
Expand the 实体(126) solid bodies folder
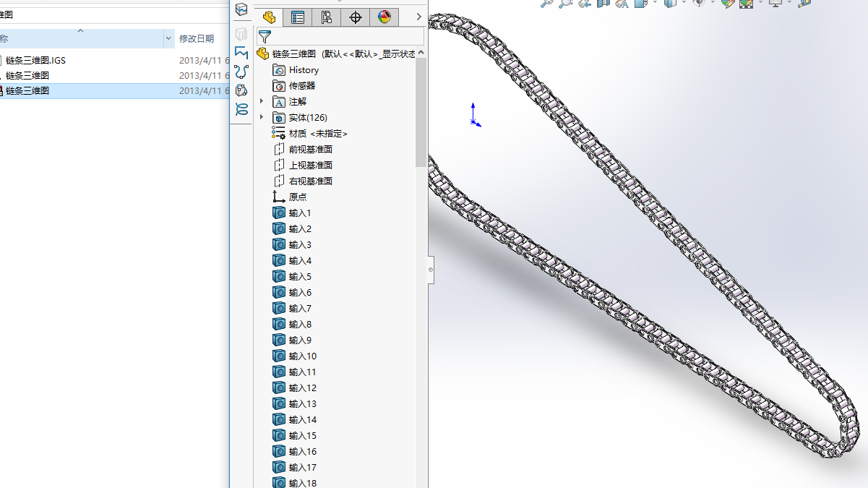pos(262,118)
